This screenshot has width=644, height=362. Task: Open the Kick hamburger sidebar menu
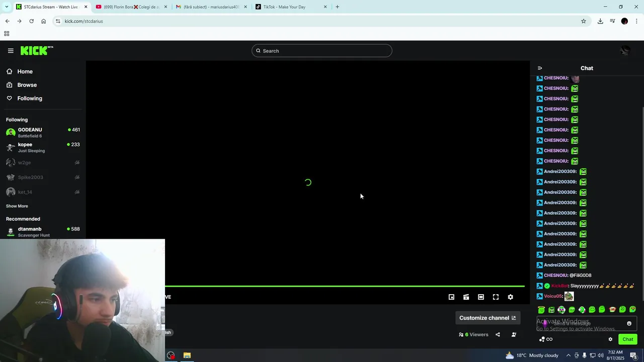tap(11, 51)
